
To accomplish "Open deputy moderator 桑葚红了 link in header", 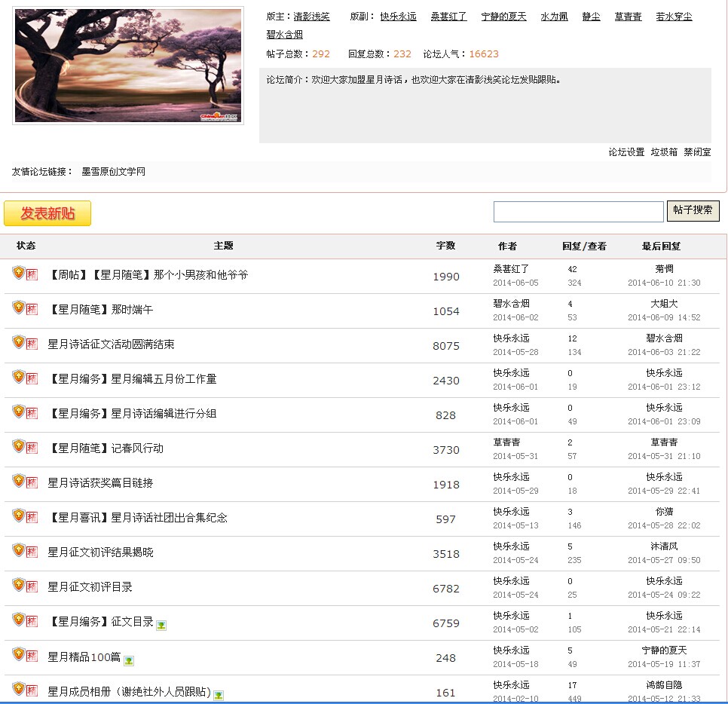I will pyautogui.click(x=448, y=17).
